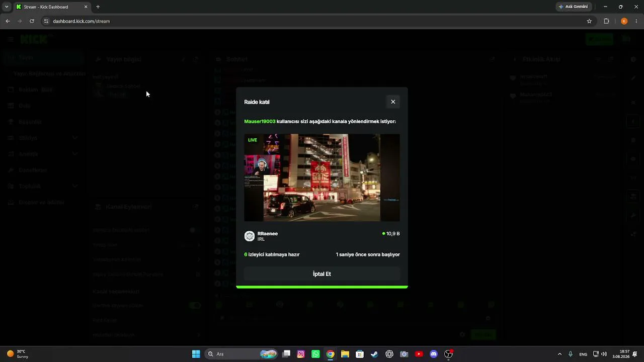Click the RRaenee channel name
Screen dimensions: 644x362
click(268, 233)
